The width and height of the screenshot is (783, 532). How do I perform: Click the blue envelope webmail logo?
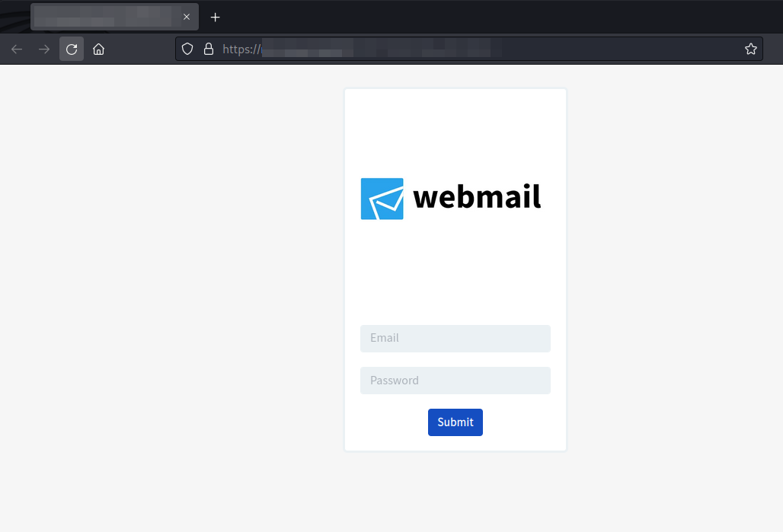pos(382,199)
